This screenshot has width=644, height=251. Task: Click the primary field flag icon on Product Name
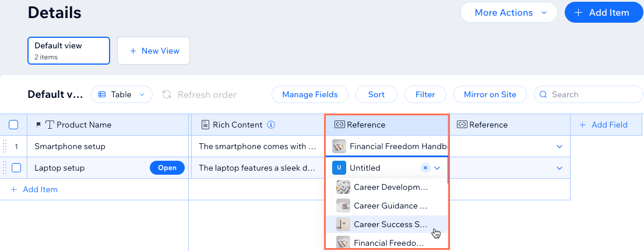point(39,125)
